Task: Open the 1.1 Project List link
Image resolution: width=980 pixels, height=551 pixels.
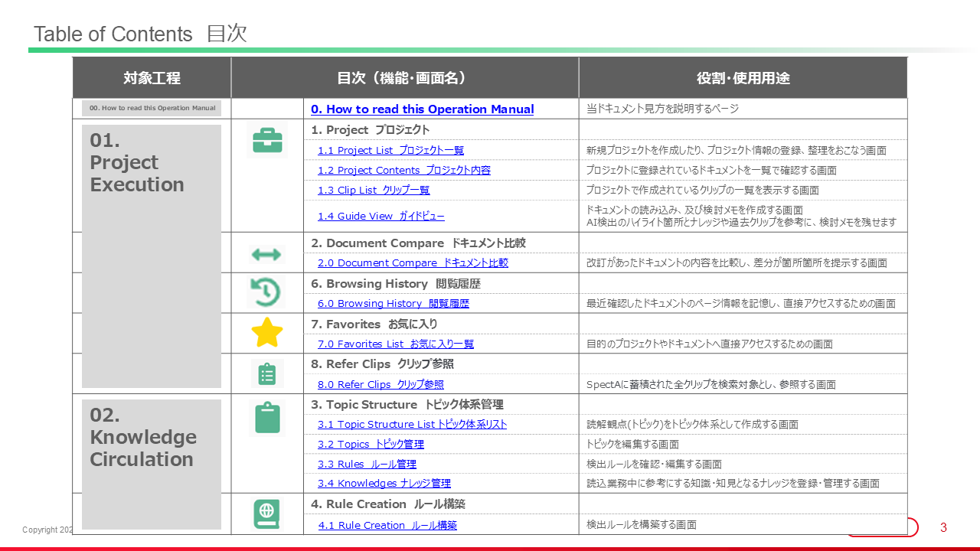Action: 390,151
